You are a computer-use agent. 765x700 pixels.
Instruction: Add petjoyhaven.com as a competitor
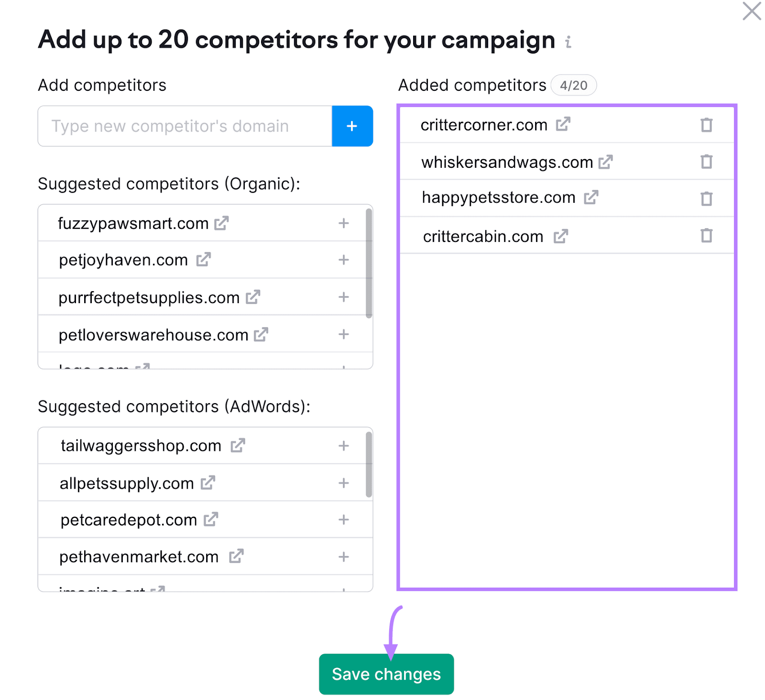pyautogui.click(x=343, y=260)
